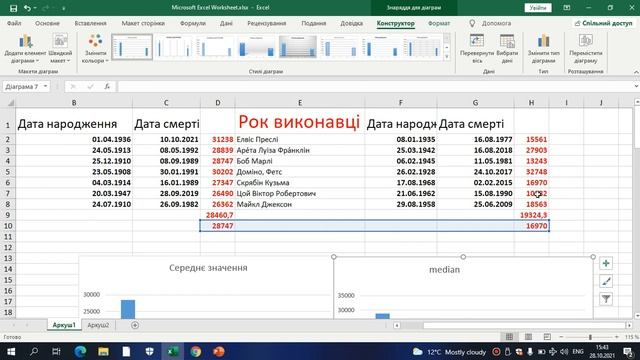Screen dimensions: 640x360
Task: Open the Add Chart Element menu
Action: (x=25, y=49)
